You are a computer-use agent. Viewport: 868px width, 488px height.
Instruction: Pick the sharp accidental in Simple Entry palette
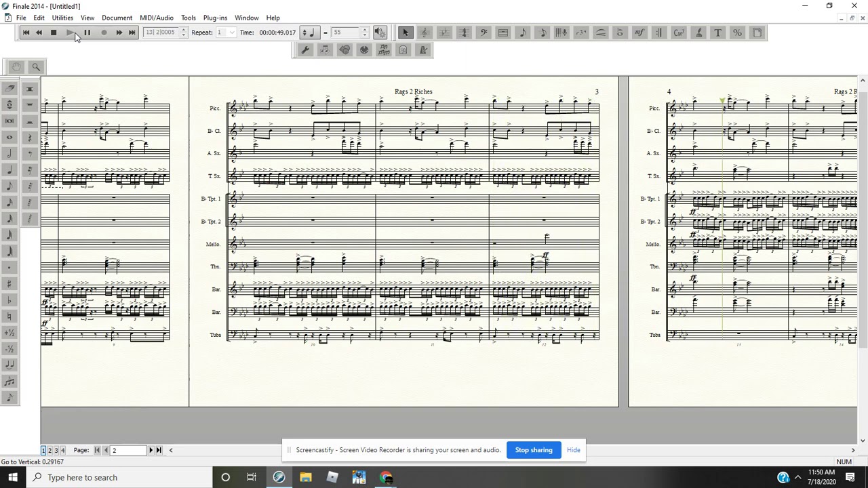pyautogui.click(x=9, y=283)
